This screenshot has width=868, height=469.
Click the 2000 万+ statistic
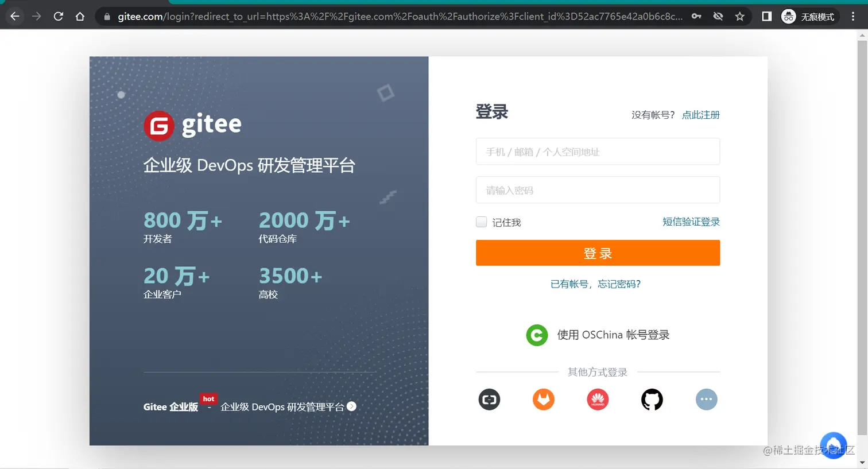pyautogui.click(x=304, y=220)
